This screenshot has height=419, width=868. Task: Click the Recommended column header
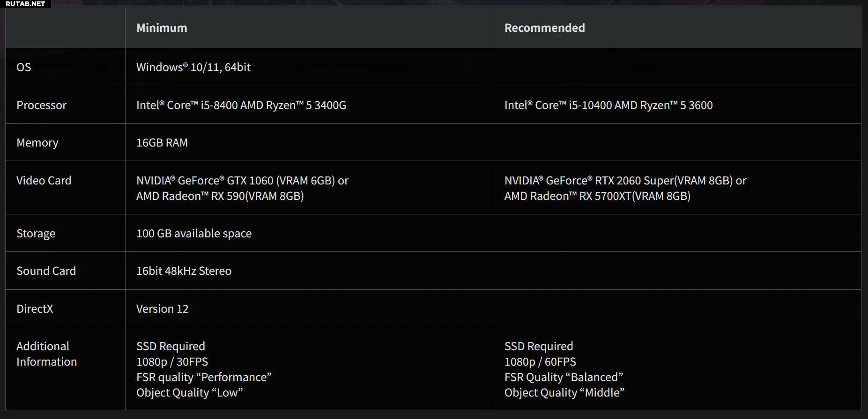tap(544, 28)
